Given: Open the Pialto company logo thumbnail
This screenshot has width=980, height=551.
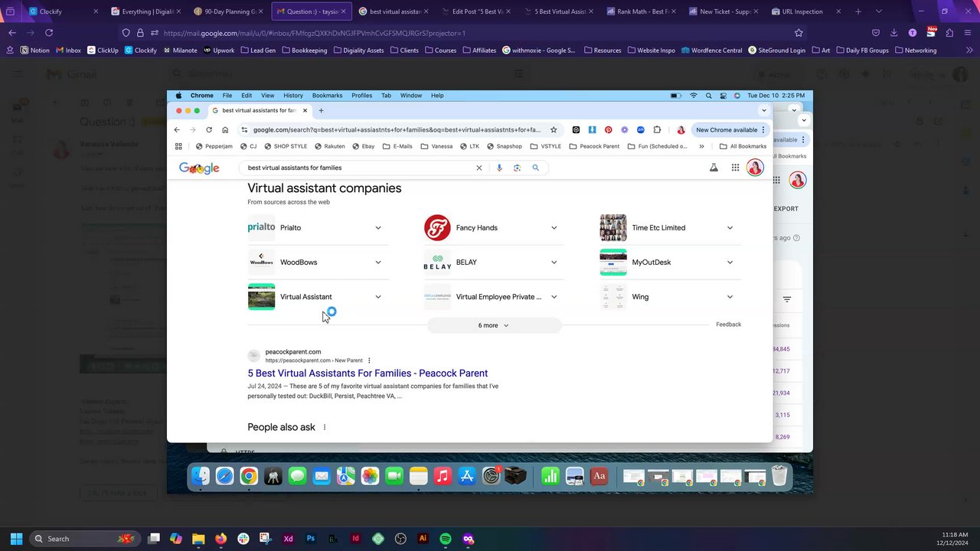Looking at the screenshot, I should pyautogui.click(x=261, y=228).
